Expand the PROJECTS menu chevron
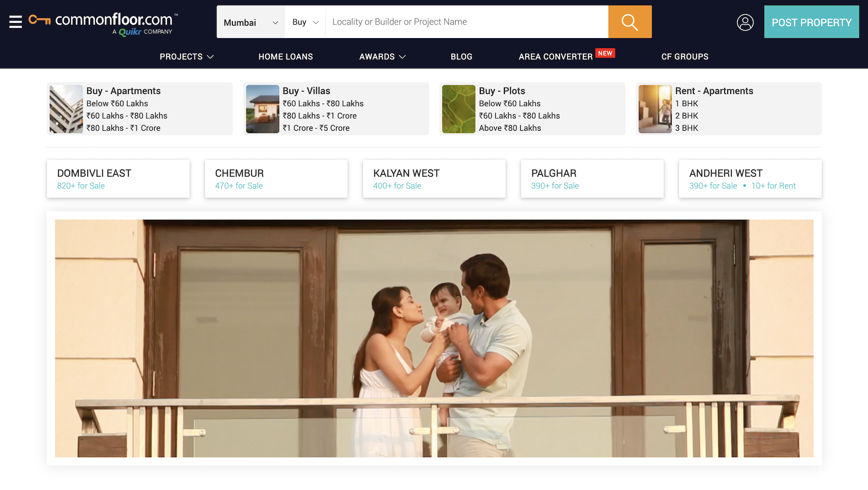The image size is (868, 490). click(x=211, y=57)
